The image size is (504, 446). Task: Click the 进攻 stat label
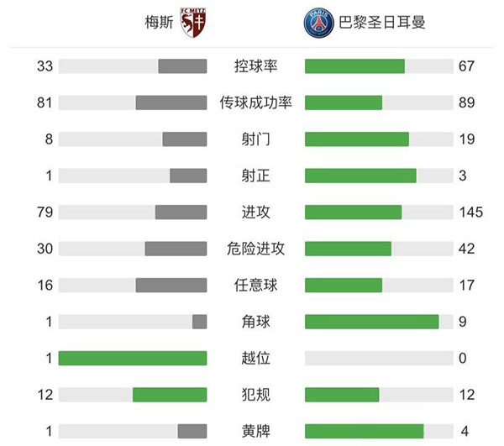click(255, 212)
